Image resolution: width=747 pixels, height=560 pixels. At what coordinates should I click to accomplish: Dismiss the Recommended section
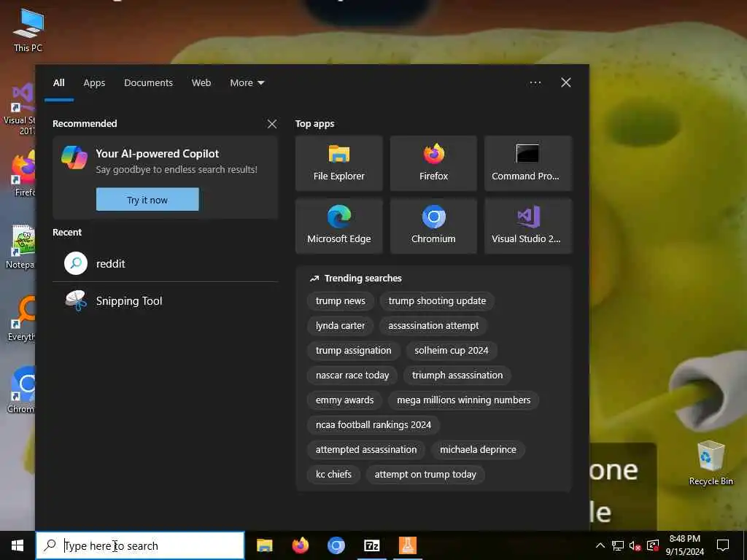(x=272, y=124)
